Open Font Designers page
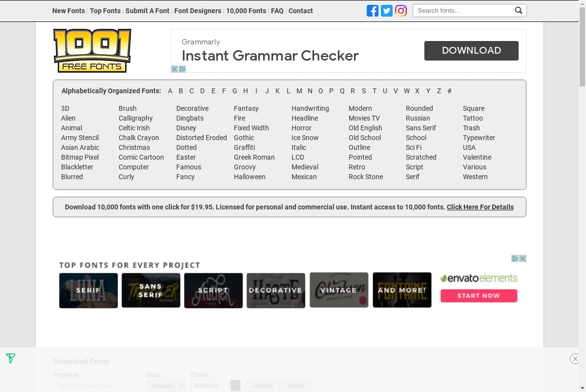Viewport: 586px width, 392px height. [x=198, y=11]
